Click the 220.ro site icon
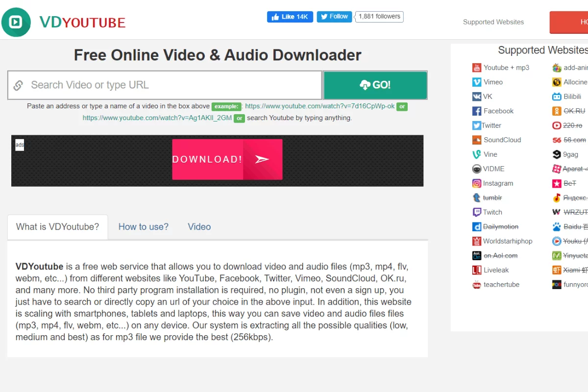588x392 pixels. 557,125
